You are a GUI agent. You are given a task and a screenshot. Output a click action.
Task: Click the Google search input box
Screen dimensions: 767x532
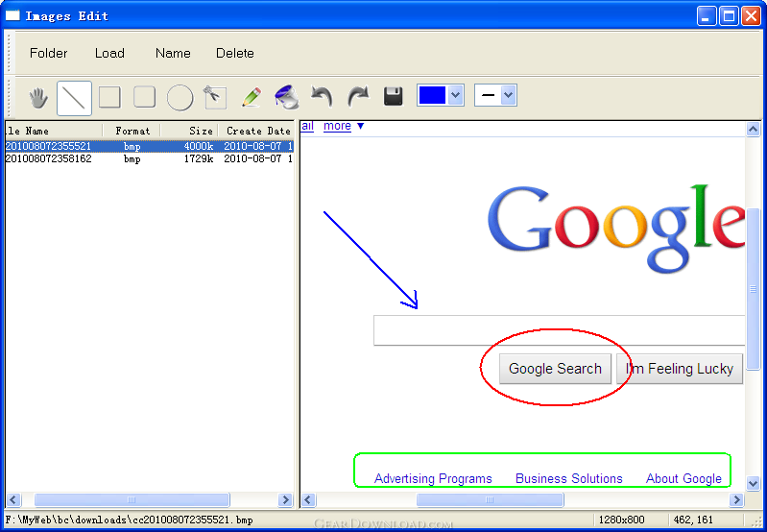tap(559, 330)
